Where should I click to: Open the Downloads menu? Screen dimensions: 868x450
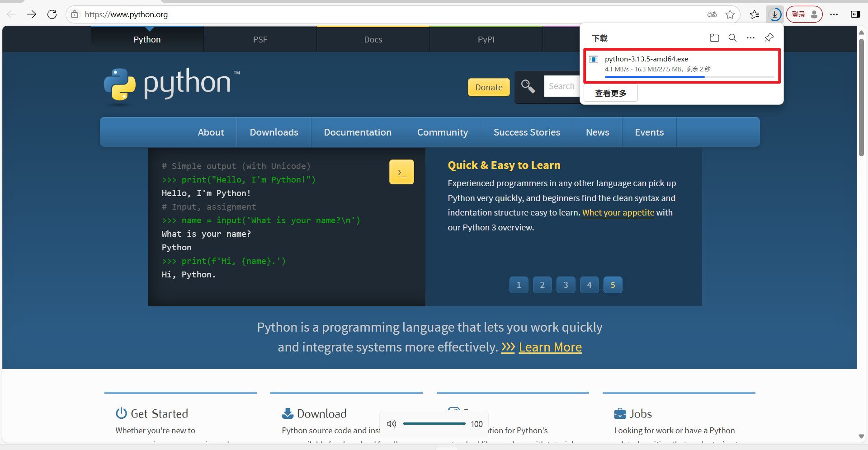(x=274, y=132)
